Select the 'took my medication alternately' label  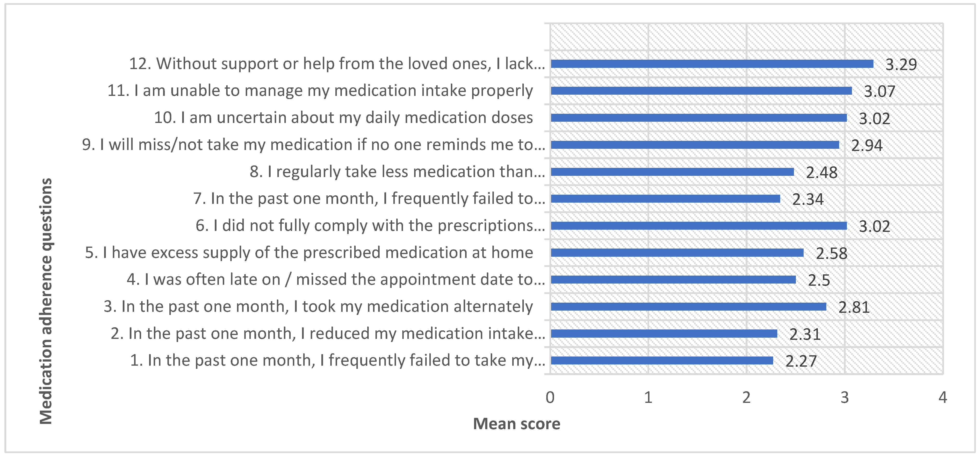318,306
